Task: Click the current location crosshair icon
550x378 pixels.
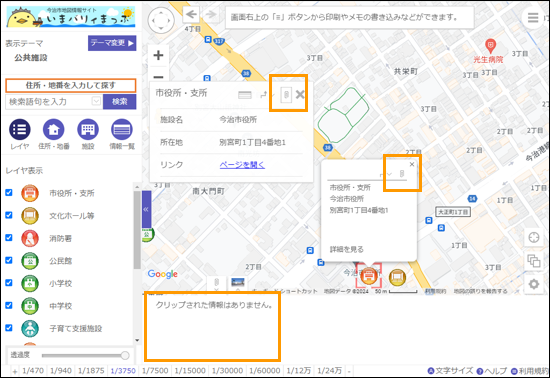Action: tap(534, 237)
